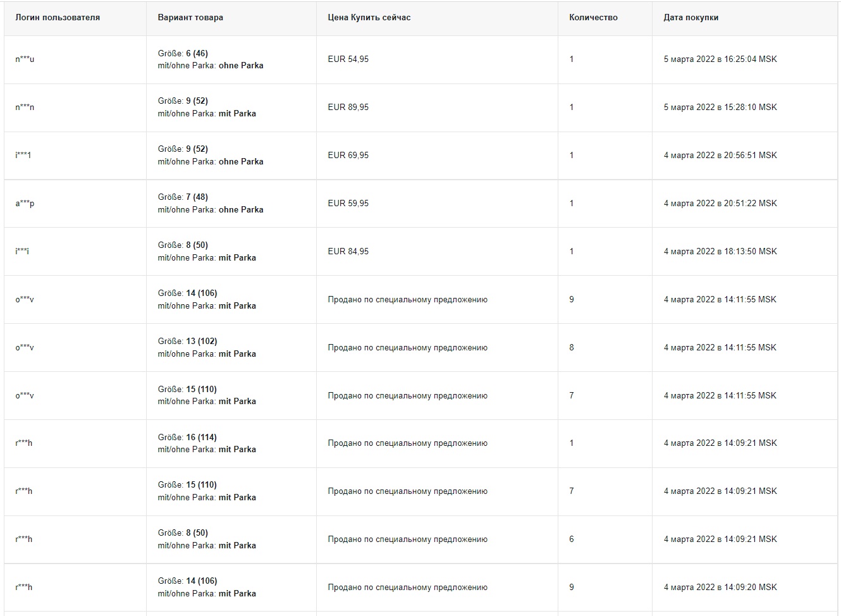Viewport: 841px width, 616px height.
Task: Click the price EUR 69,95
Action: coord(348,156)
